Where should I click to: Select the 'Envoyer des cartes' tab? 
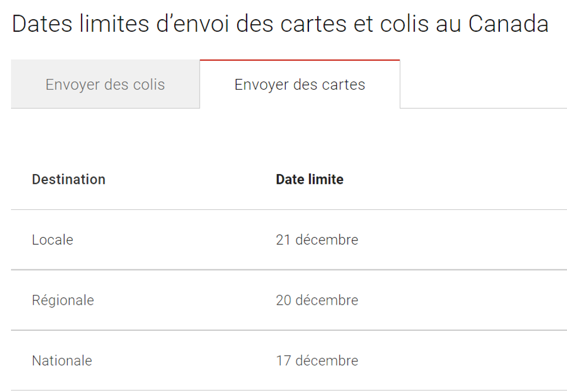pos(299,84)
